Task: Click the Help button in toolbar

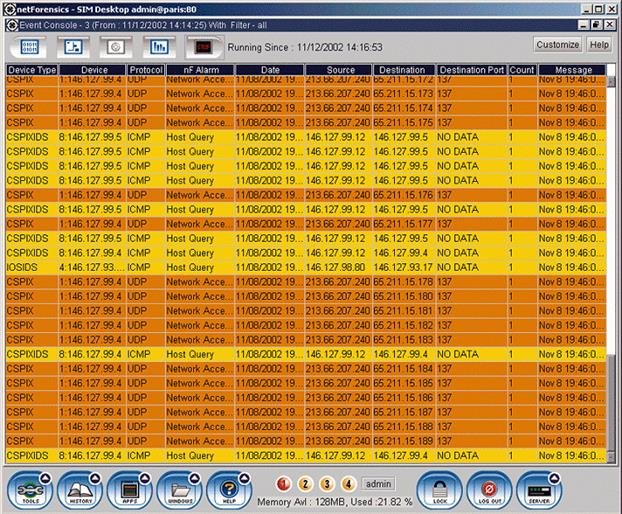Action: [x=599, y=45]
